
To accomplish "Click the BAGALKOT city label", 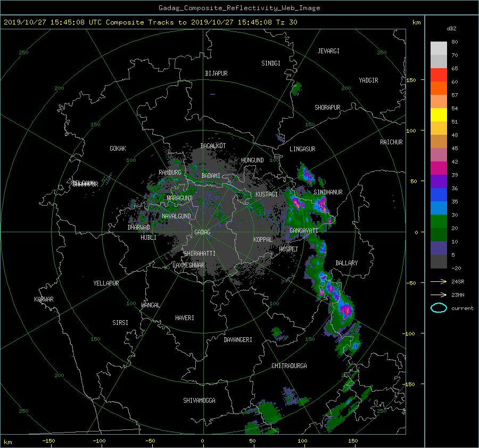I will pos(213,146).
